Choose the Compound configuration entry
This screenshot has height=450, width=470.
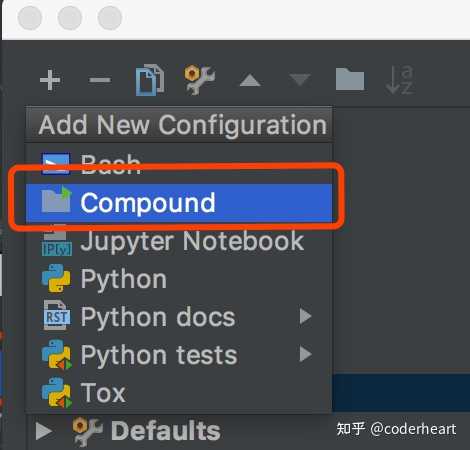point(179,203)
